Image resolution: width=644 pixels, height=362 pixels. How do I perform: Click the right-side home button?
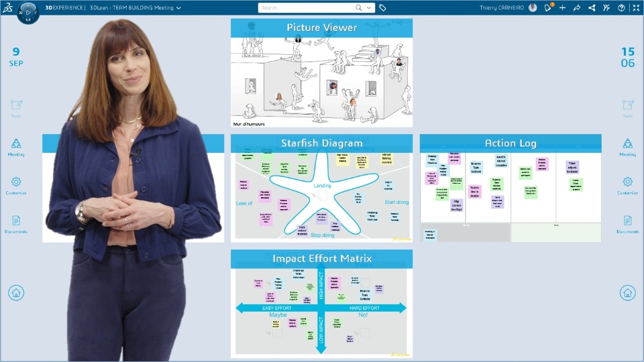pos(627,292)
